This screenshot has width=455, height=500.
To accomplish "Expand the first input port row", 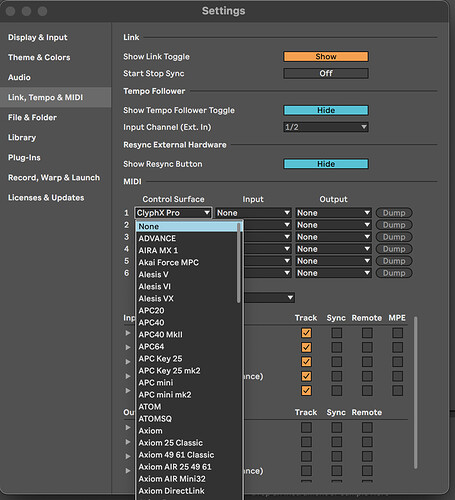I will (128, 333).
